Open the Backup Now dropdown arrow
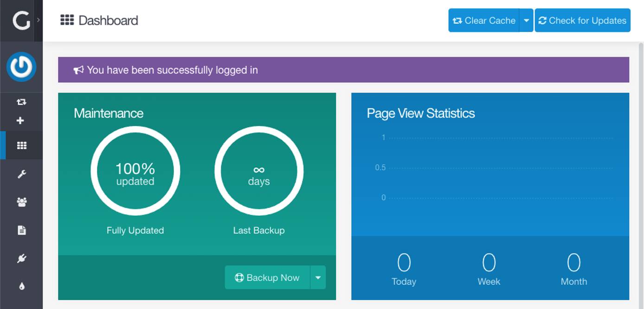644x309 pixels. pyautogui.click(x=318, y=277)
